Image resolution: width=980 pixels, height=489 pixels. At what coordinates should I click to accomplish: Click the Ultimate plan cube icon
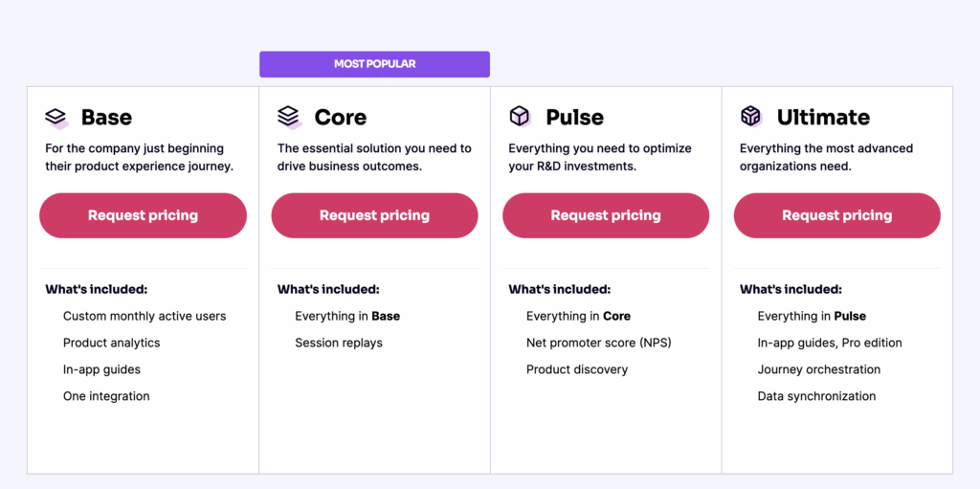tap(751, 117)
